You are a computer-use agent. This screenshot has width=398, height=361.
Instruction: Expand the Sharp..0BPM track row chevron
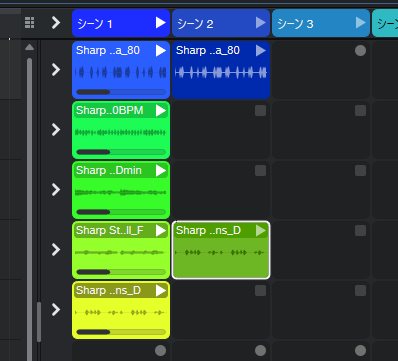56,130
